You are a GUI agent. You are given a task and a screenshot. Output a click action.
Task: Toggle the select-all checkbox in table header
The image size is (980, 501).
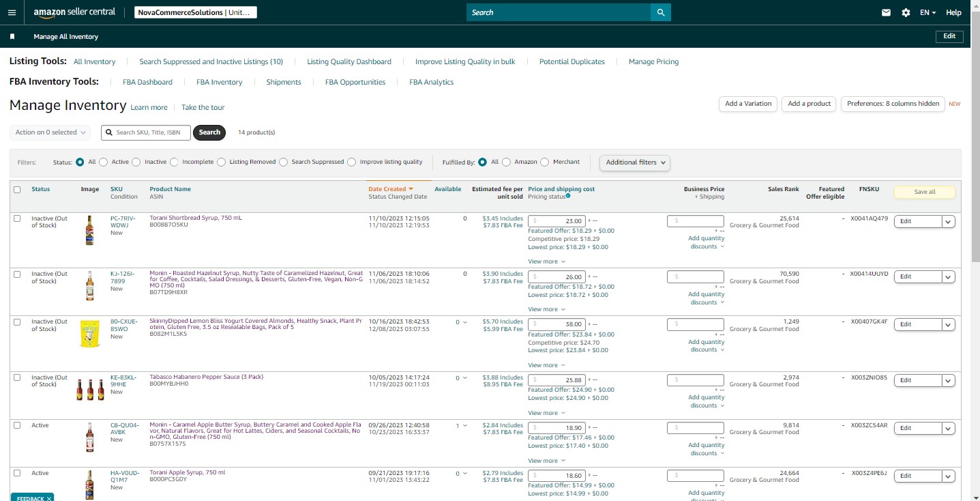tap(17, 190)
